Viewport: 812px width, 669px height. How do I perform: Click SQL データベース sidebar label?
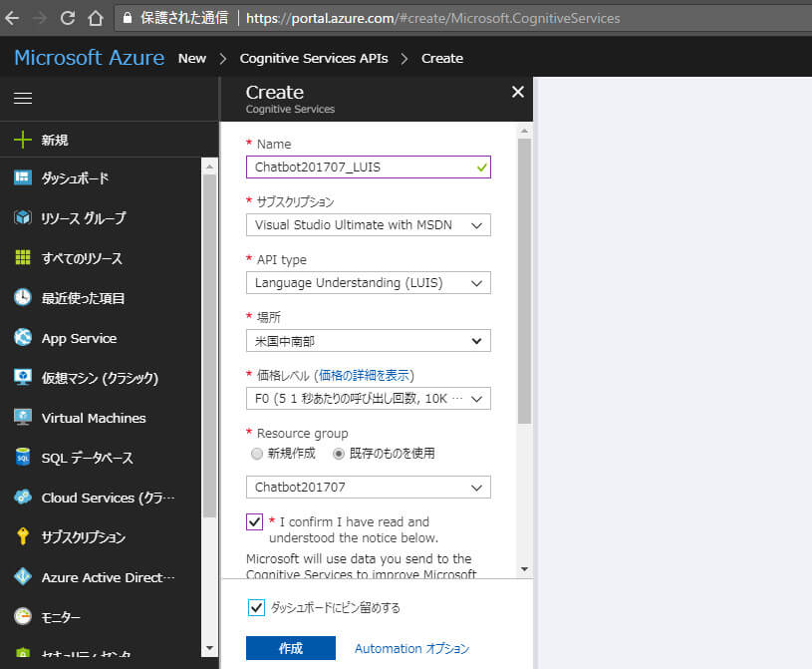(x=87, y=458)
